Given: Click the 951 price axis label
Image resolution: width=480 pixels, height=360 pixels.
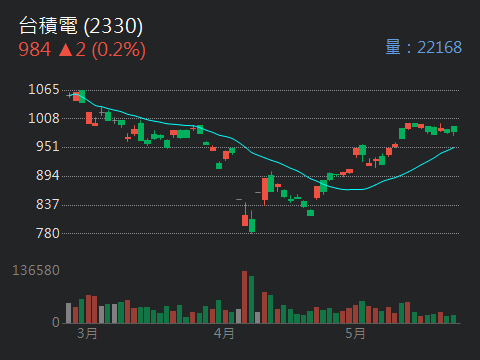Looking at the screenshot, I should (x=48, y=146).
